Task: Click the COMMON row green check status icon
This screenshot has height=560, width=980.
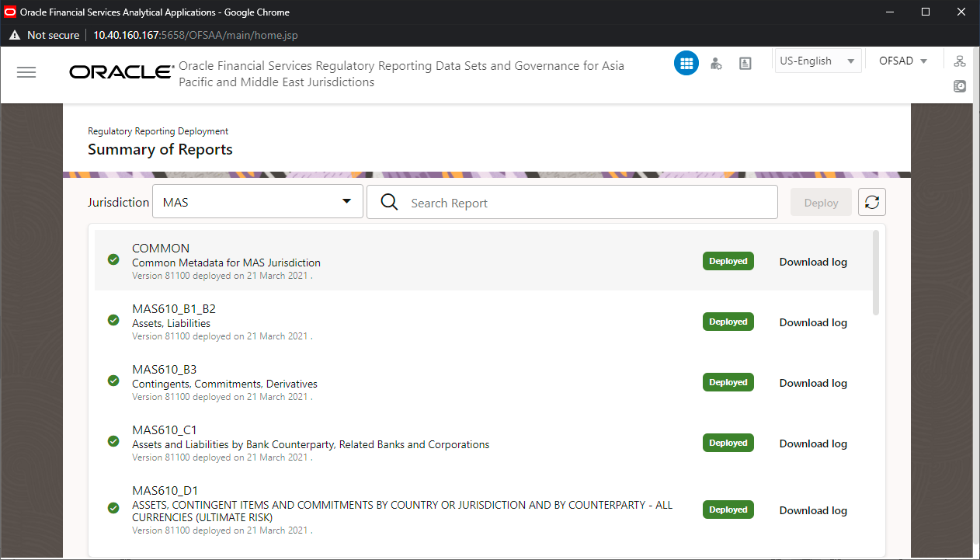Action: coord(113,259)
